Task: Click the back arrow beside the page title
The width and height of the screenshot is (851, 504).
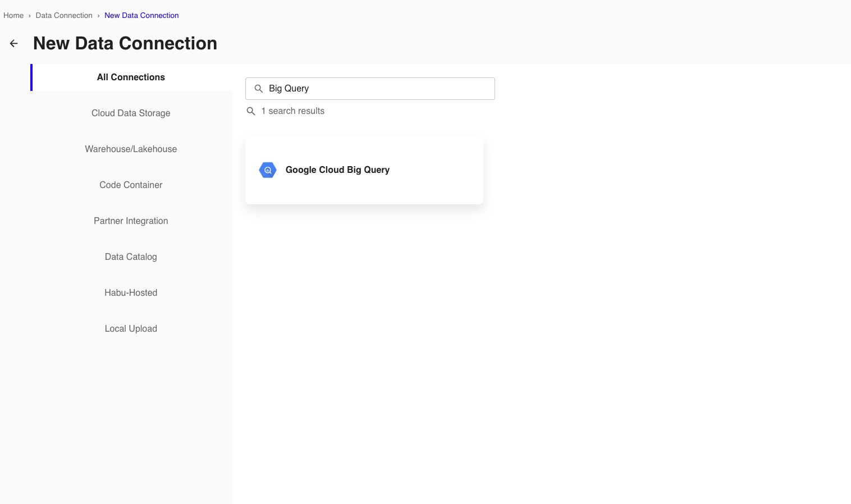Action: pyautogui.click(x=14, y=43)
